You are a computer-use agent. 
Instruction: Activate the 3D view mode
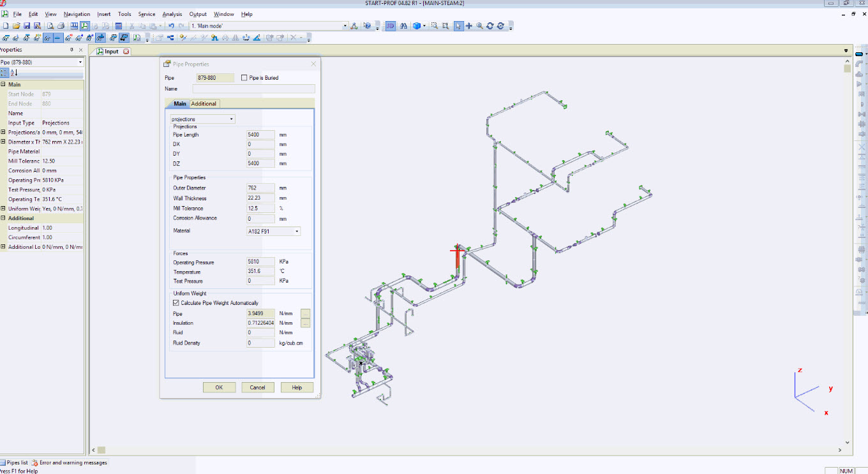coord(390,26)
